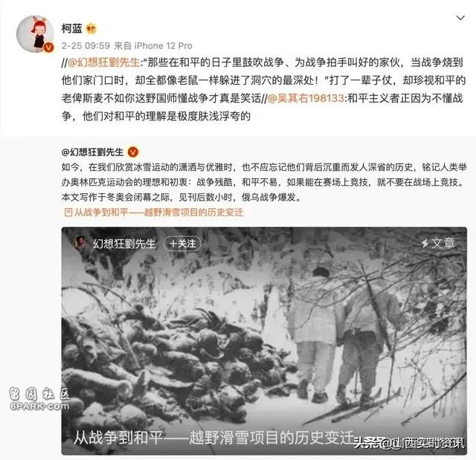Image resolution: width=476 pixels, height=460 pixels.
Task: Click the article card title caption
Action: click(x=214, y=438)
